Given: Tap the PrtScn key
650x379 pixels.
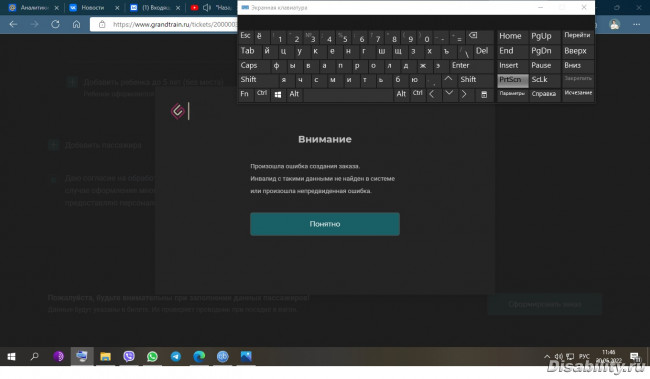Looking at the screenshot, I should tap(512, 80).
